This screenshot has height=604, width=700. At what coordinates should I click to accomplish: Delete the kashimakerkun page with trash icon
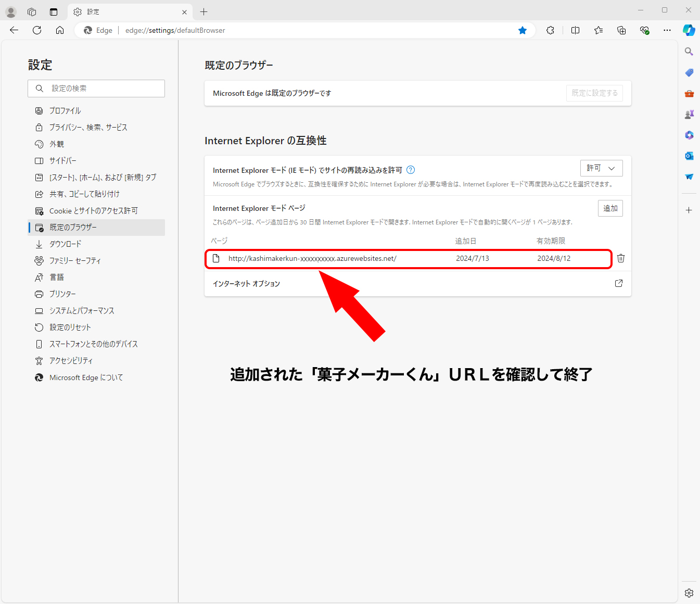(x=621, y=258)
